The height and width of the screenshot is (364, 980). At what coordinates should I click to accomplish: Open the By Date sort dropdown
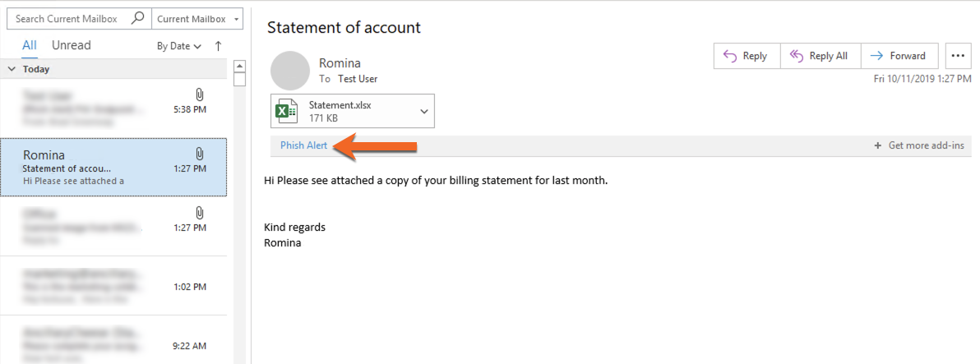point(178,46)
